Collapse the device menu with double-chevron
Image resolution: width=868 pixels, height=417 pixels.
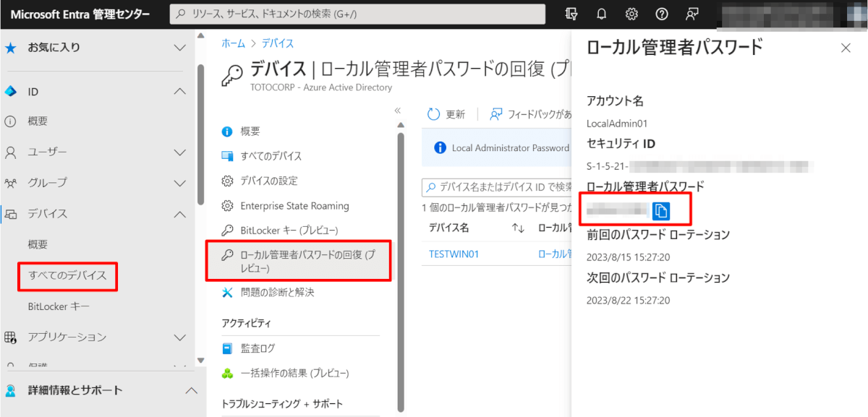(x=397, y=111)
